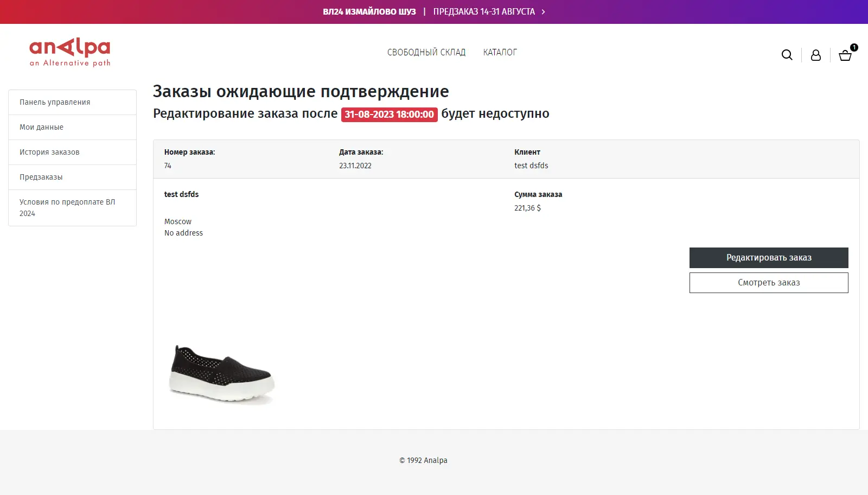The height and width of the screenshot is (495, 868).
Task: Click the search magnifier icon
Action: click(787, 55)
